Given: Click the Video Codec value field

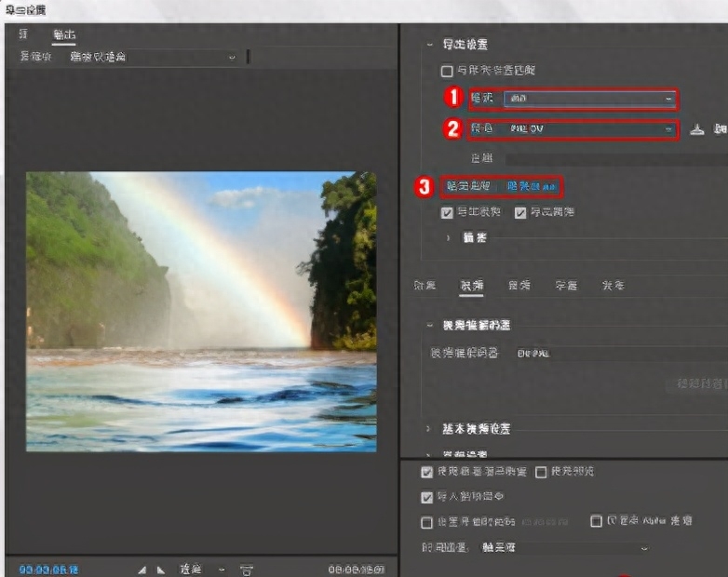Looking at the screenshot, I should (622, 354).
